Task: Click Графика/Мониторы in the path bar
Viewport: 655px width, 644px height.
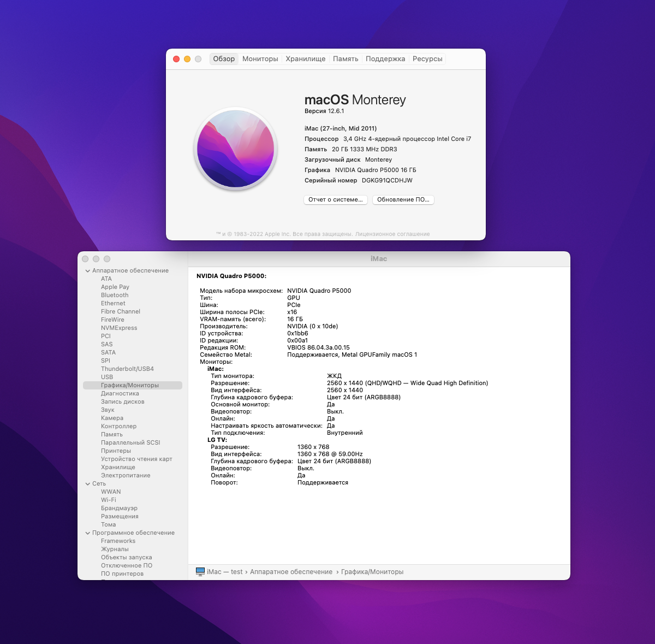Action: pyautogui.click(x=372, y=572)
